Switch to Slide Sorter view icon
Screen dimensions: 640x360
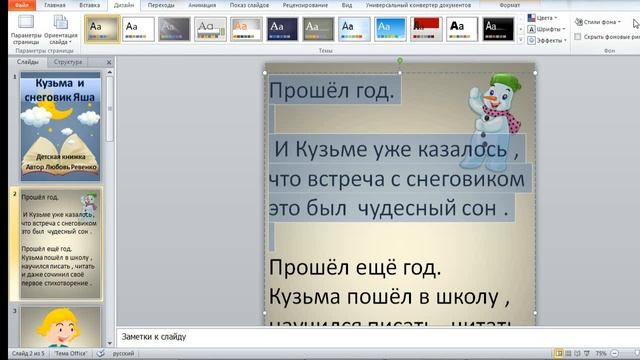(568, 353)
